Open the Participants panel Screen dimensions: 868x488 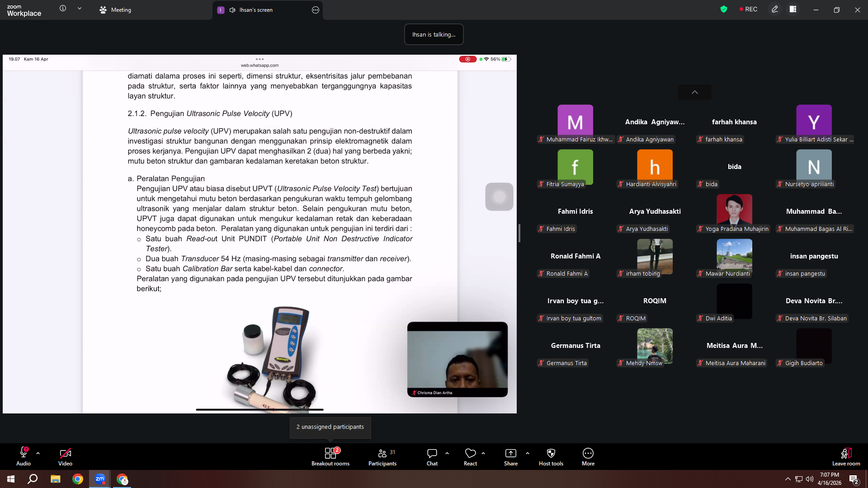click(x=382, y=456)
